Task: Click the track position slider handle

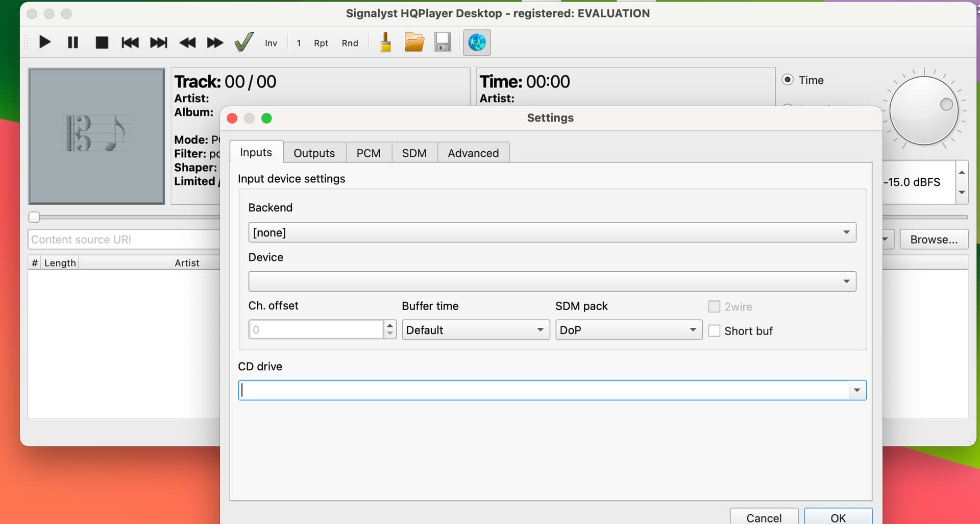Action: pos(34,217)
